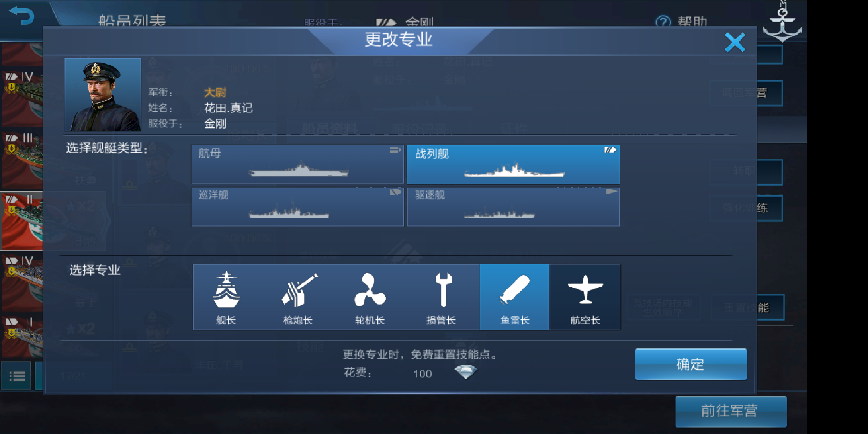The width and height of the screenshot is (868, 434).
Task: Click the anchor emblem icon
Action: click(782, 22)
